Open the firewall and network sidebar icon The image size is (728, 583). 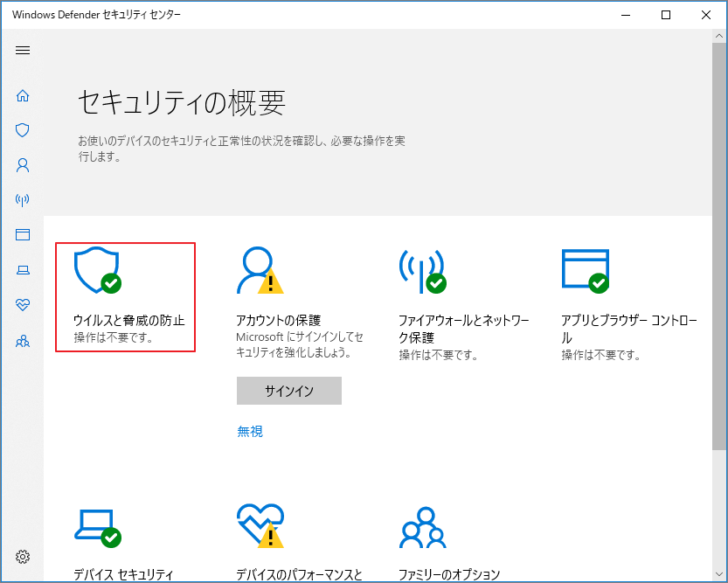click(23, 200)
